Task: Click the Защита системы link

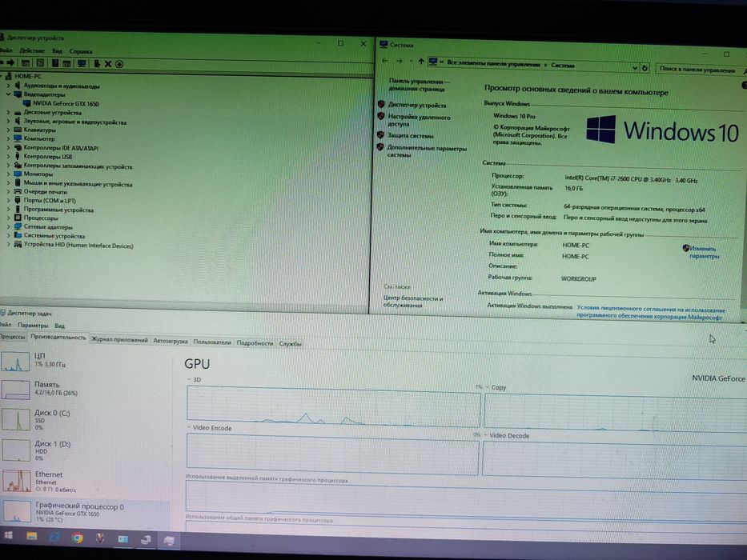Action: 410,136
